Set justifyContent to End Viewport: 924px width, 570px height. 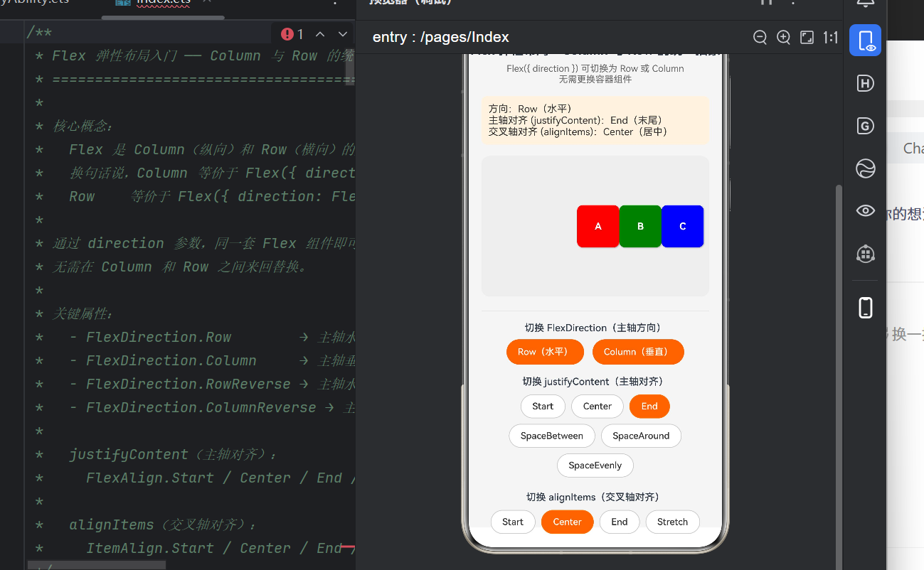(649, 407)
